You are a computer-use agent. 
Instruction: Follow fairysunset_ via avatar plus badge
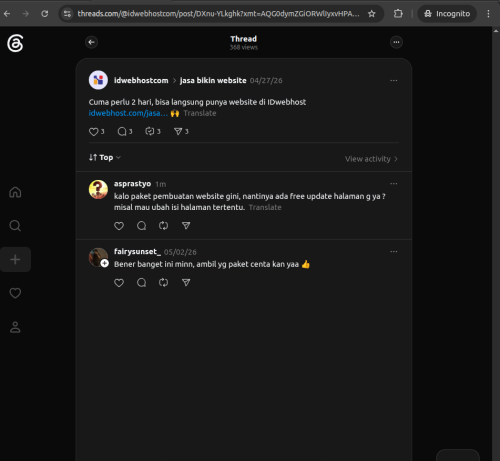[105, 263]
